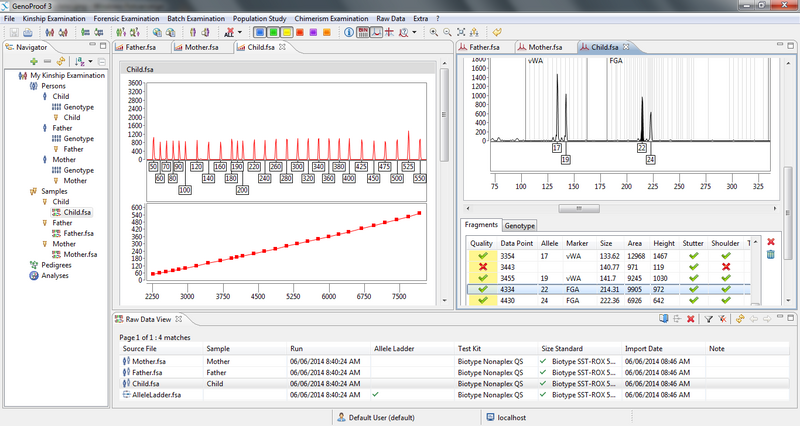Toggle the blue dye channel button

point(259,32)
